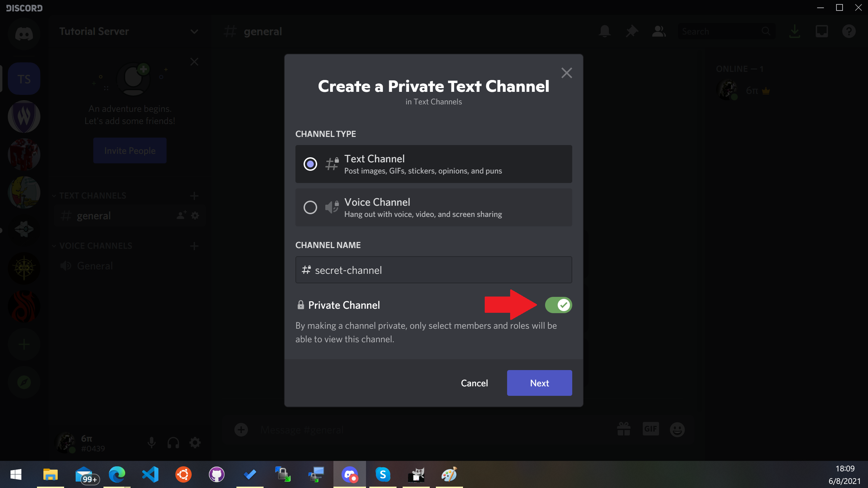Open Microsoft Edge from the taskbar
868x488 pixels.
[117, 474]
